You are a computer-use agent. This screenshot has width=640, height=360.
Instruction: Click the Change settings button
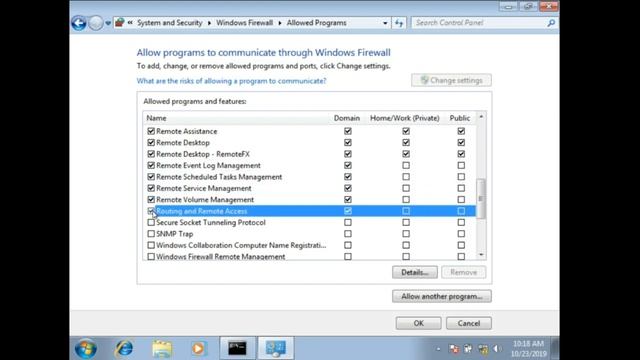(x=451, y=80)
